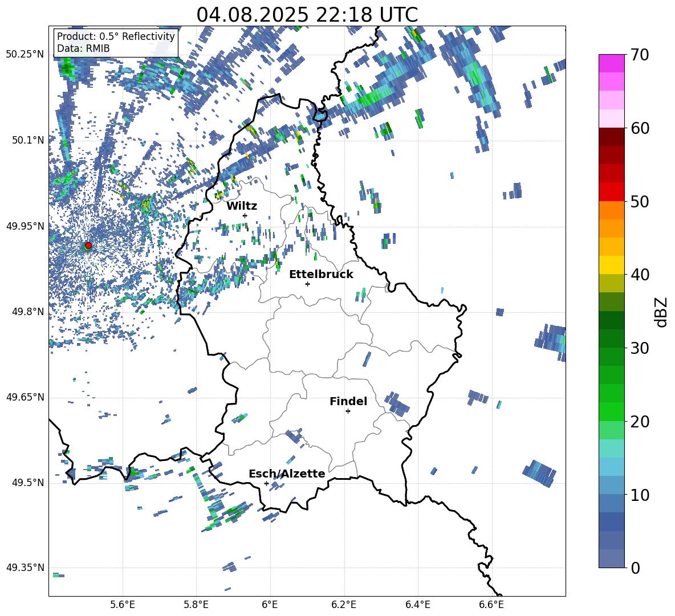Click the 10 value on the colorbar
Image resolution: width=675 pixels, height=616 pixels.
(640, 495)
